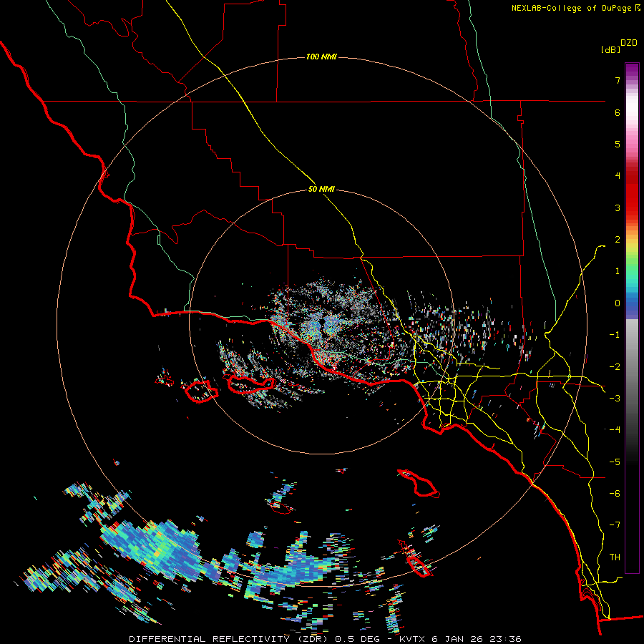Click the 1 value on color scale

[618, 271]
